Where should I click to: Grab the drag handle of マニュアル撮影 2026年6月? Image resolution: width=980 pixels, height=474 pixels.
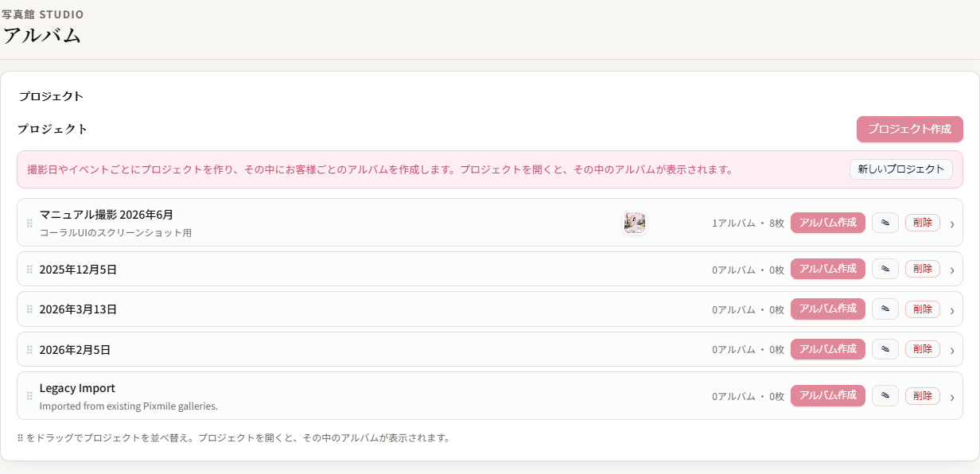pos(29,223)
